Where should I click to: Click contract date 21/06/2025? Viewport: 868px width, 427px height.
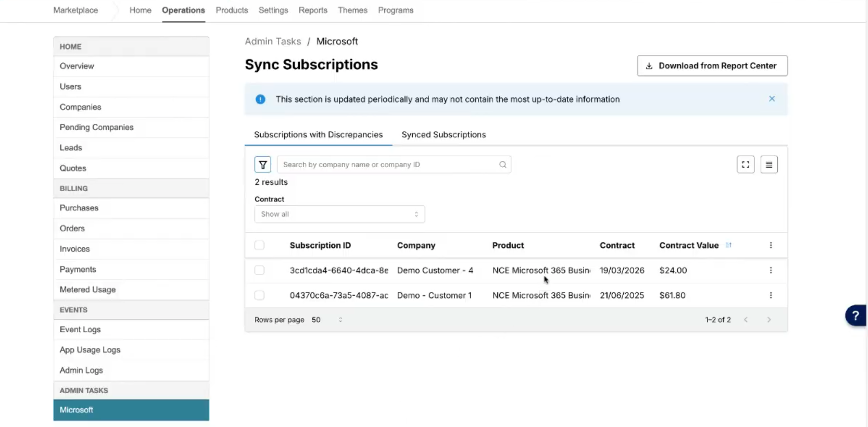[x=622, y=295]
